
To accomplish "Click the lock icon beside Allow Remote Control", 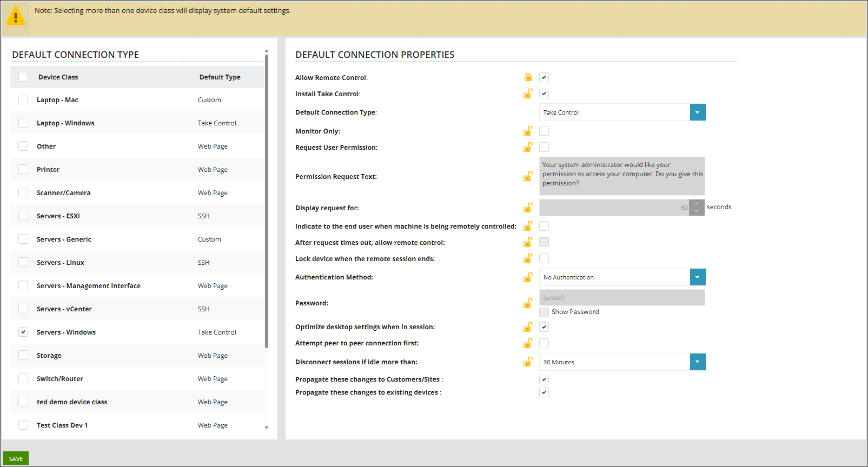I will tap(528, 77).
